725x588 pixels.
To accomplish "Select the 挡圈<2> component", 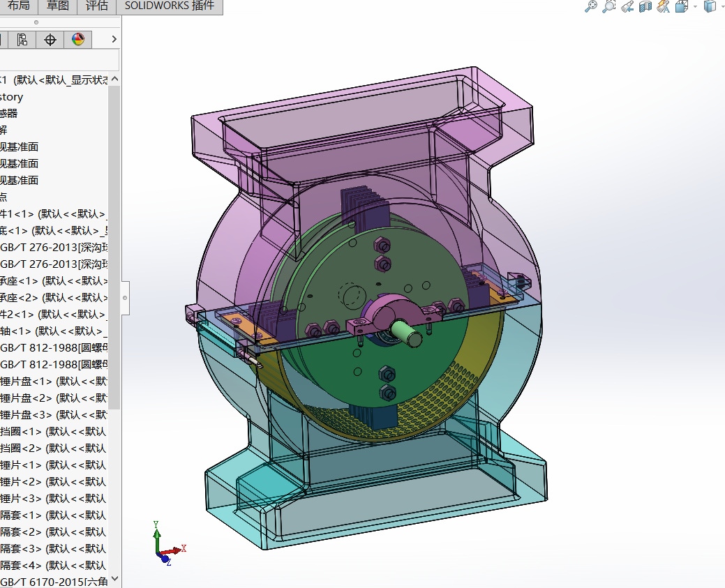I will coord(54,448).
